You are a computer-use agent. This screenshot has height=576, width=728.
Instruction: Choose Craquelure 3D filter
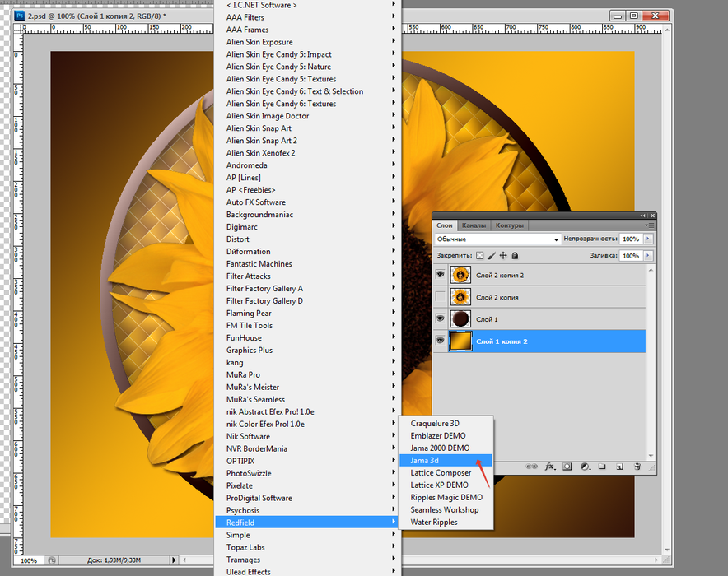pos(446,424)
